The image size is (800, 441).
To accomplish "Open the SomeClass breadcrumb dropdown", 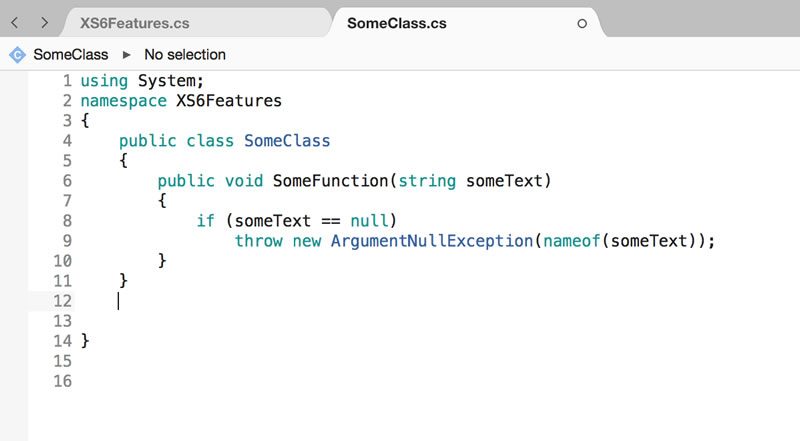I will (70, 55).
